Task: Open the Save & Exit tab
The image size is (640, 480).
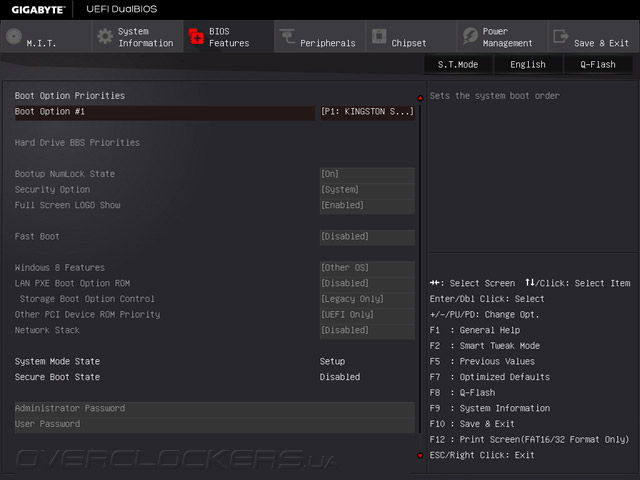Action: [x=594, y=37]
